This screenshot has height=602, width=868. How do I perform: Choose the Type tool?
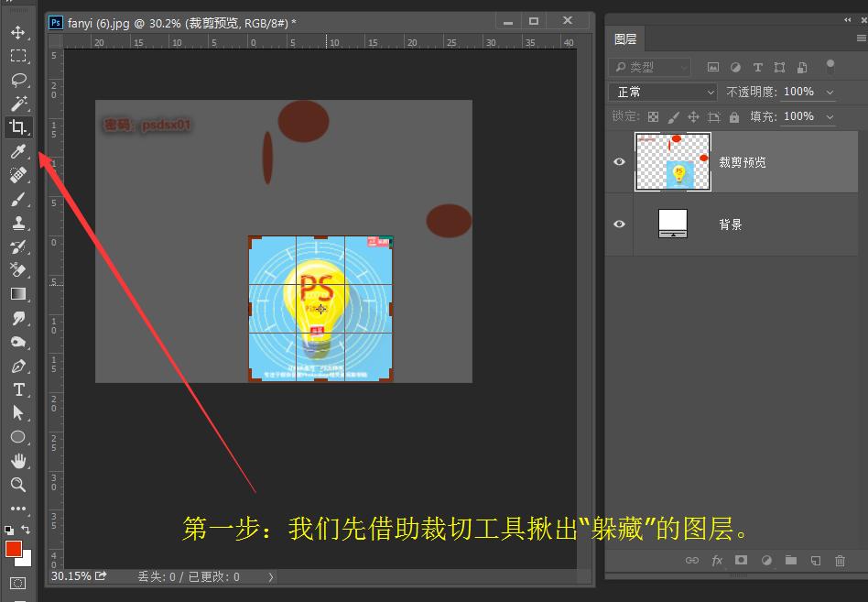(19, 389)
